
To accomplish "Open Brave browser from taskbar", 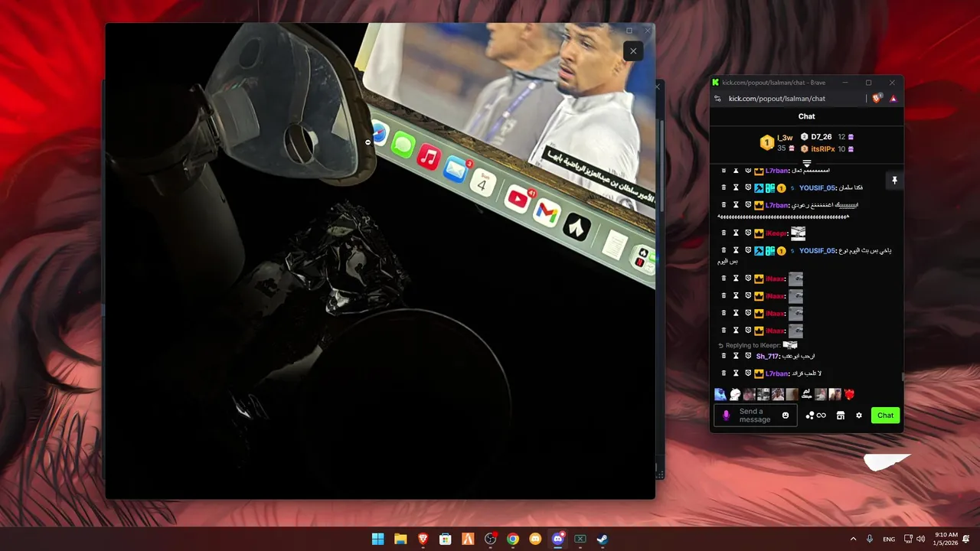I will 423,539.
